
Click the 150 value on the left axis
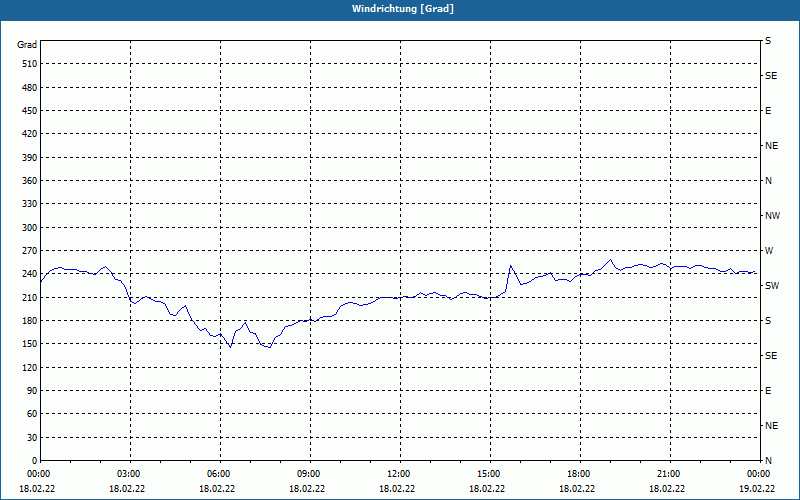click(30, 344)
